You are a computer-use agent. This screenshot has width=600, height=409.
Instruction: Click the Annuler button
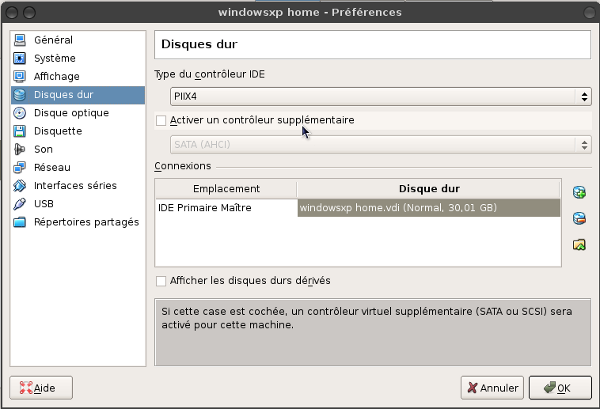[491, 388]
